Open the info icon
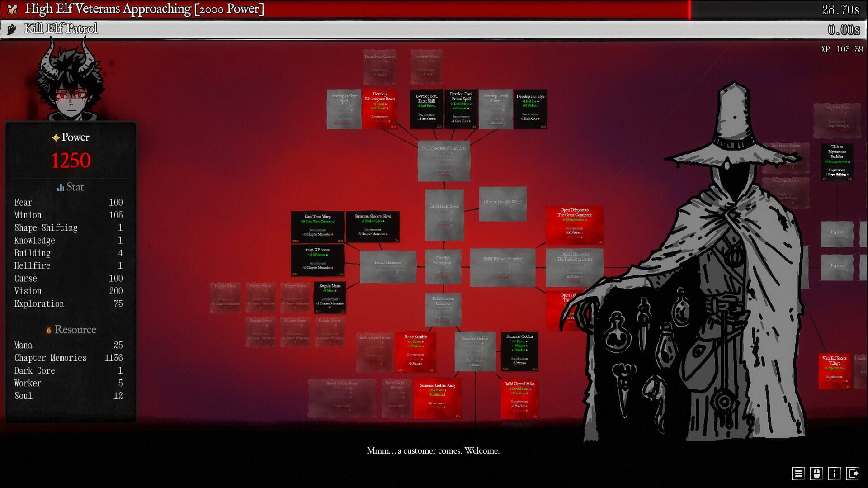 click(834, 474)
